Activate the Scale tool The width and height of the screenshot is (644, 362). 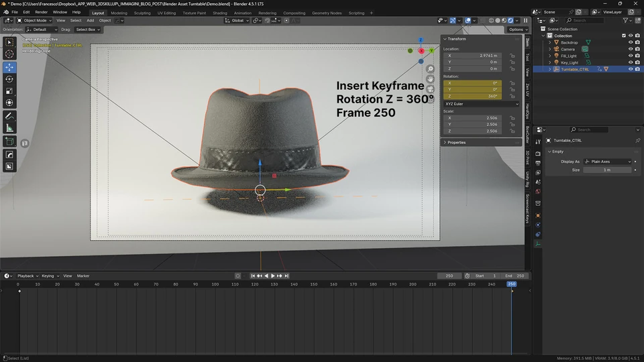9,91
